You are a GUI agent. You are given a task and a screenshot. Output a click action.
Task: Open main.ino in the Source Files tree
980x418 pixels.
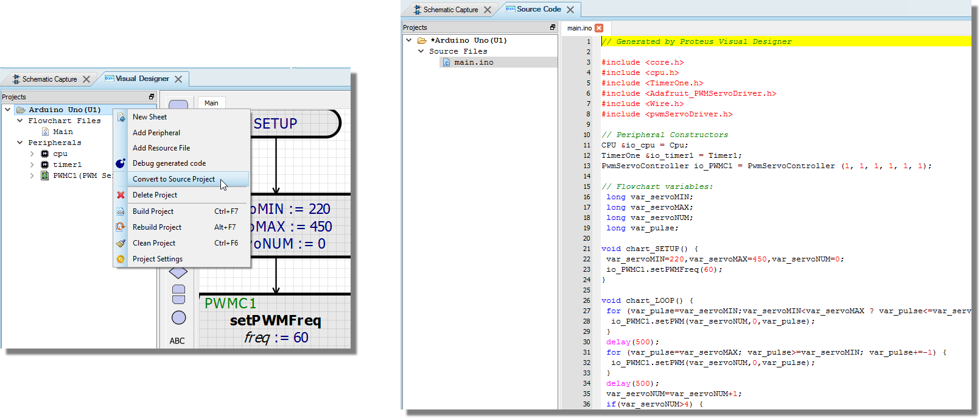[x=474, y=62]
